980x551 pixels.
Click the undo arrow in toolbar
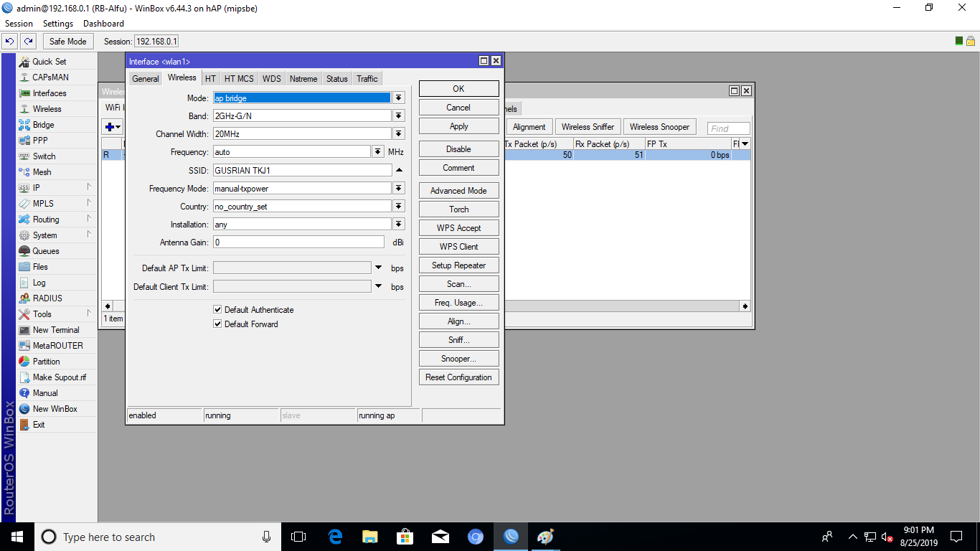pyautogui.click(x=10, y=42)
